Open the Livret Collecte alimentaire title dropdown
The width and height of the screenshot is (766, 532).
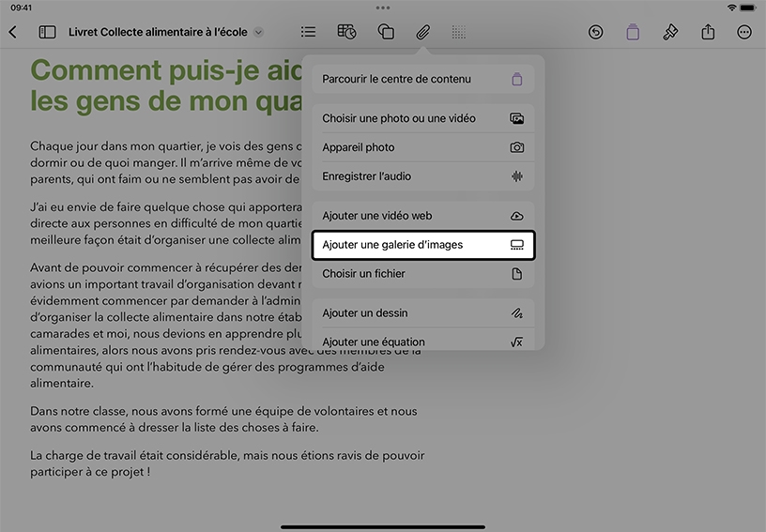pos(259,32)
